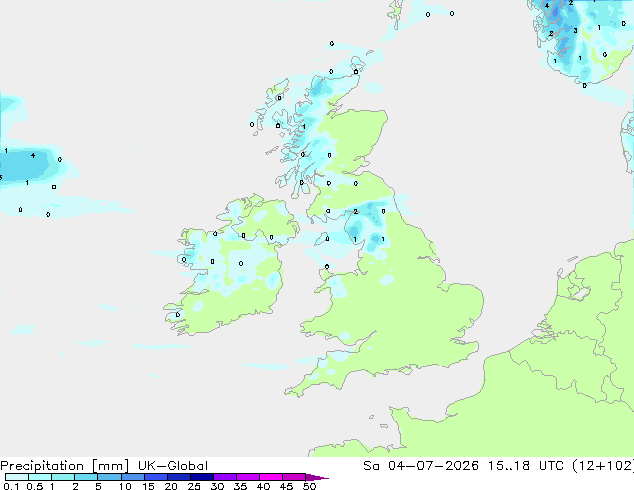The image size is (634, 490).
Task: Click the '50' legend scale label
Action: [x=309, y=486]
